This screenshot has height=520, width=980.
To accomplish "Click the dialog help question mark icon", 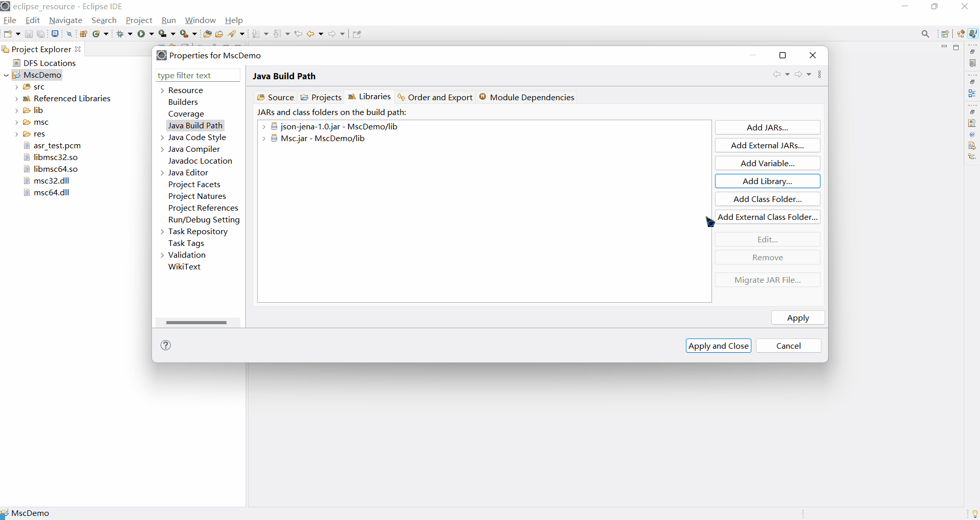I will point(166,345).
